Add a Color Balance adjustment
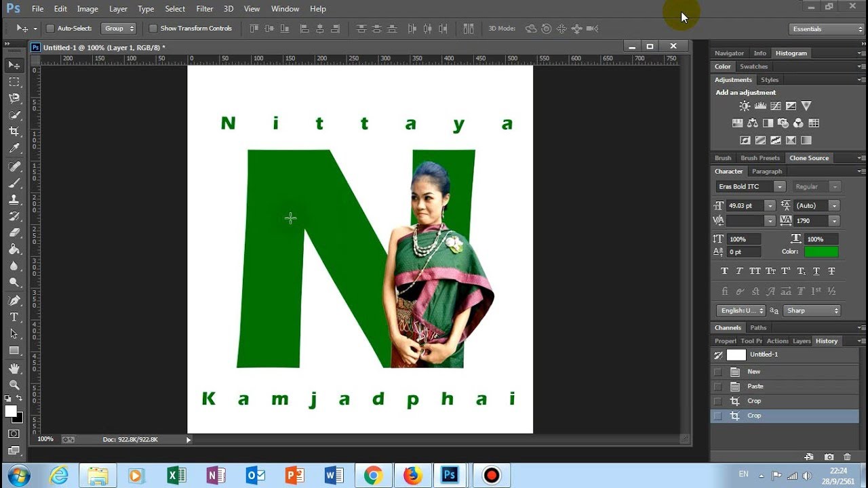868x488 pixels. (x=753, y=123)
